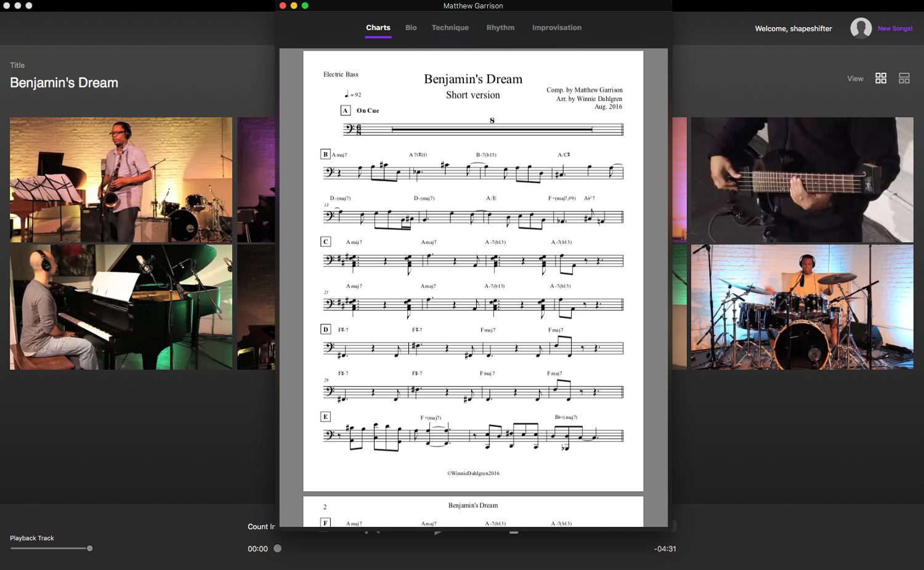This screenshot has width=924, height=570.
Task: Switch to the Technique tab
Action: [450, 27]
